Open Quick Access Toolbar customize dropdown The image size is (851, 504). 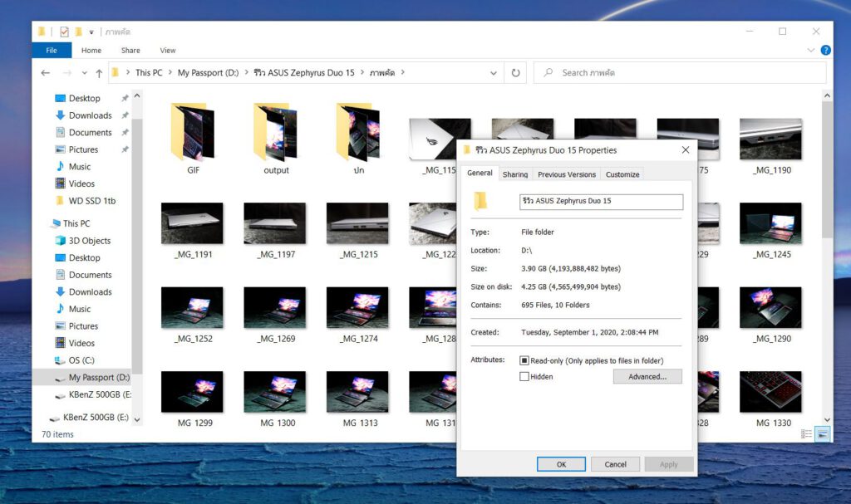[x=91, y=32]
